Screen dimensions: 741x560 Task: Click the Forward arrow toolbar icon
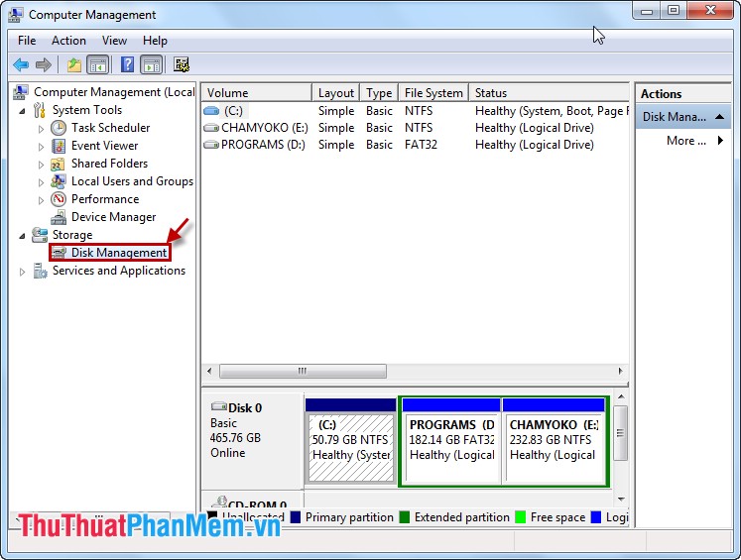[x=44, y=64]
